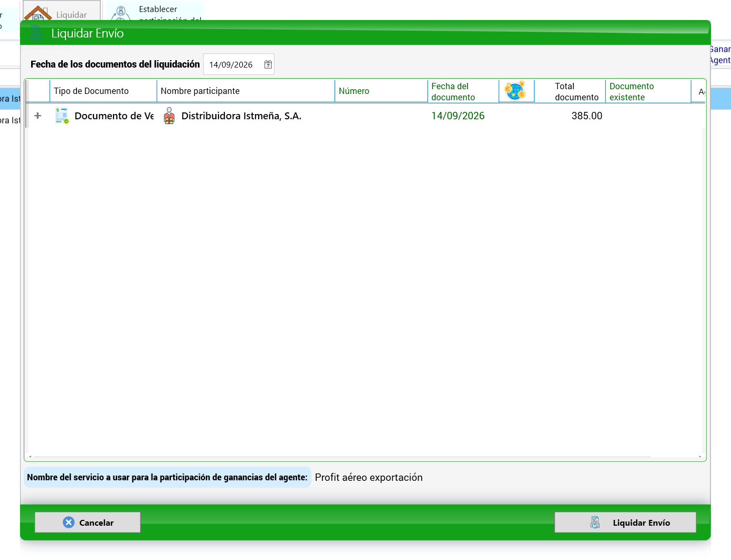Click the X icon on the Cancelar button
The width and height of the screenshot is (731, 560).
click(x=69, y=523)
